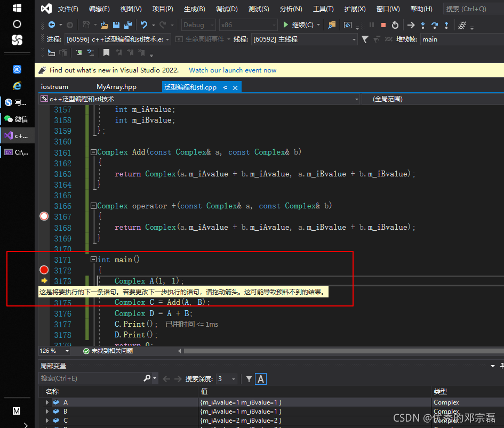
Task: Click the stack frame field main
Action: pos(462,39)
